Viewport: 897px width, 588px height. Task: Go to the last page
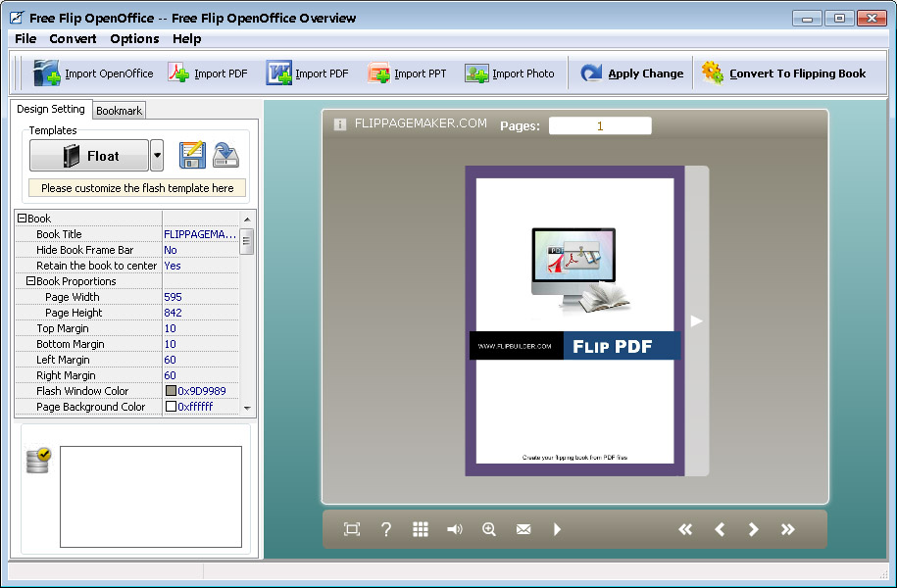(788, 529)
